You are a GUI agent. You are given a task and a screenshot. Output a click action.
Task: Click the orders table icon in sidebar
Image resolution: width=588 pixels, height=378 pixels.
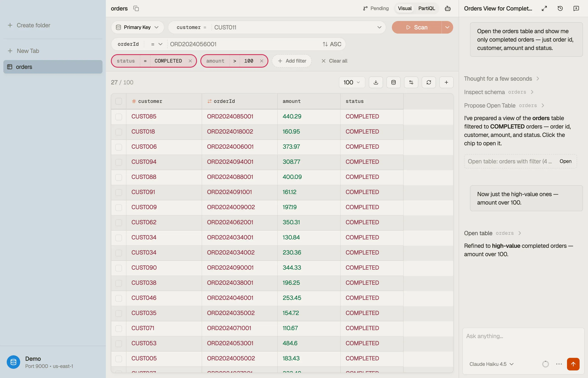(x=10, y=67)
